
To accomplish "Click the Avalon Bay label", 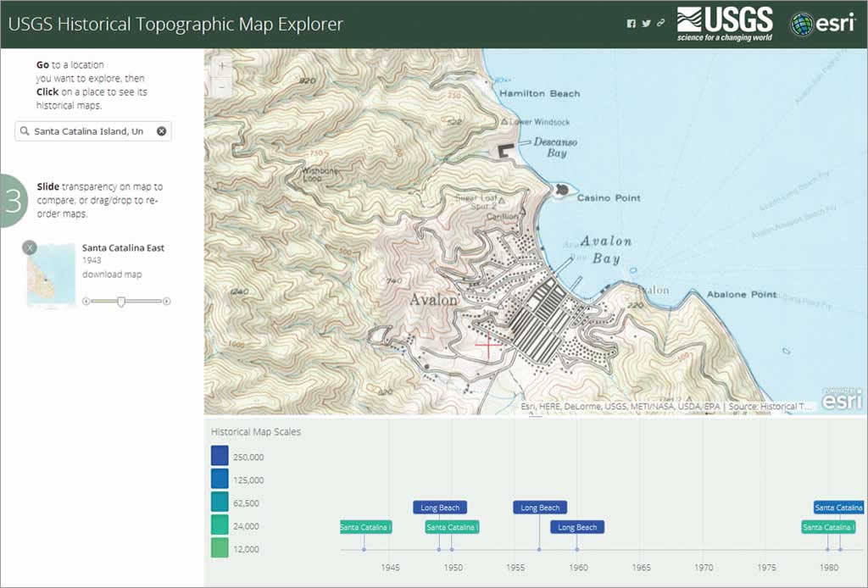I will 606,249.
